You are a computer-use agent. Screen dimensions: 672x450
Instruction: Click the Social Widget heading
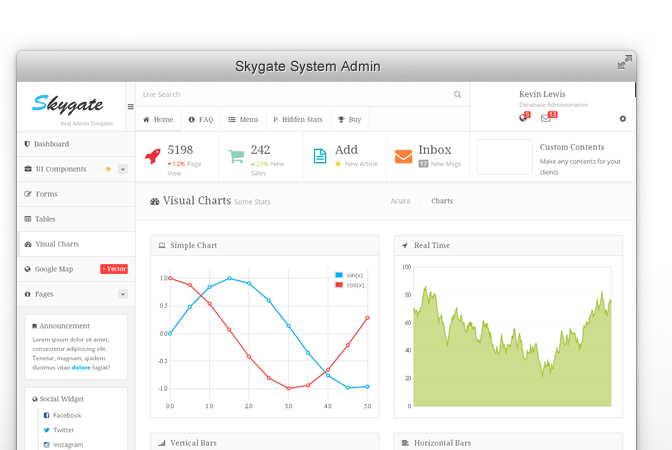(62, 399)
